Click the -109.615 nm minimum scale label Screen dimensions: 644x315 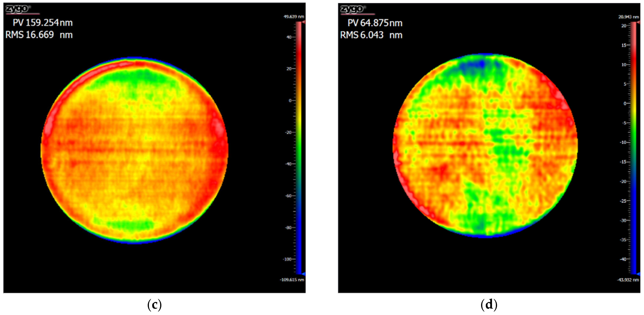pos(292,279)
